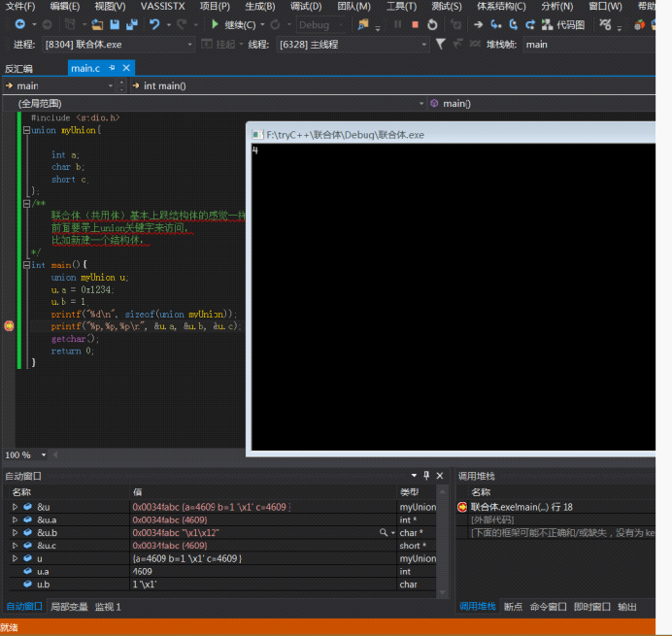The width and height of the screenshot is (672, 636).
Task: Expand the &u.a variable row
Action: point(15,519)
